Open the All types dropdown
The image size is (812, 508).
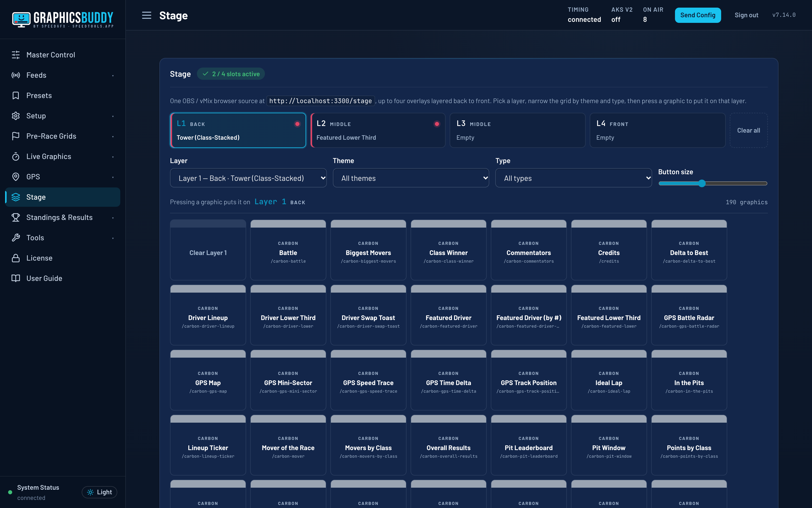573,178
